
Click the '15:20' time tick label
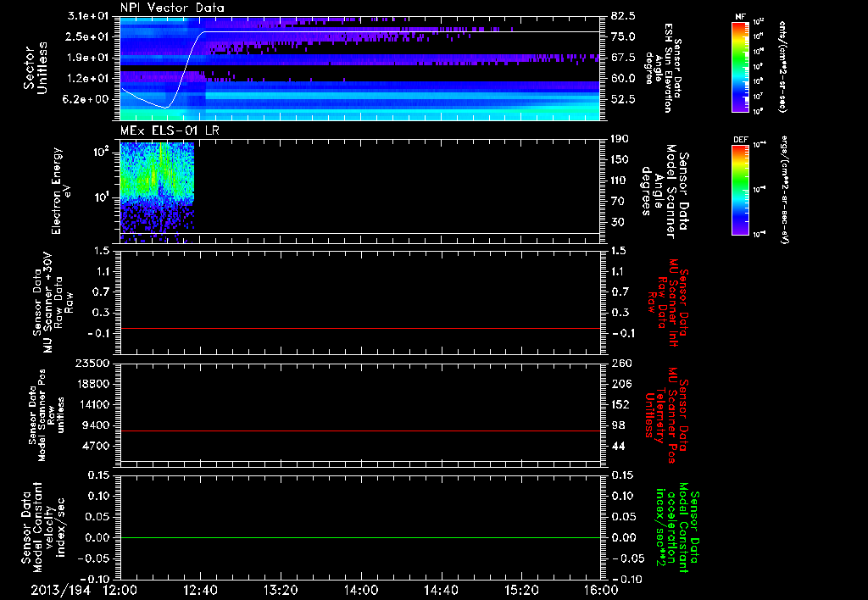pos(521,590)
